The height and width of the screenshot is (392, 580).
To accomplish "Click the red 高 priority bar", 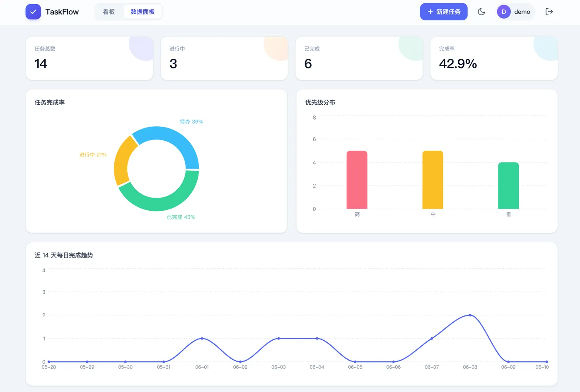I will 357,180.
